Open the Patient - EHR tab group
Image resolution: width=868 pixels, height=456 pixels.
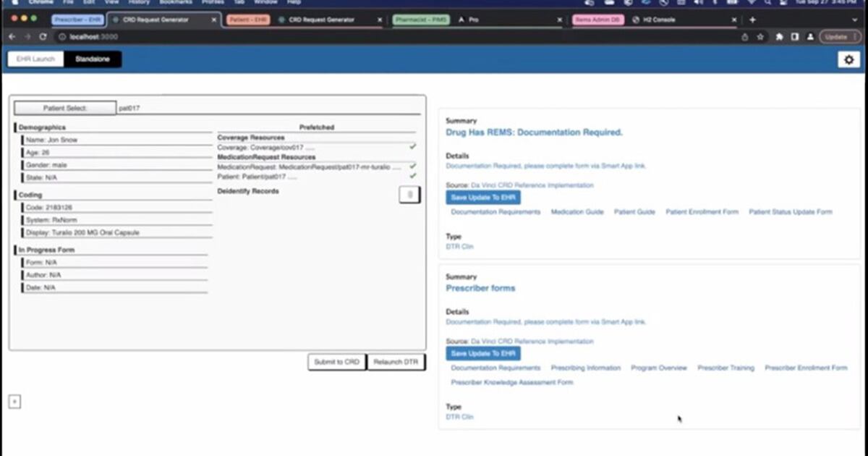[249, 20]
